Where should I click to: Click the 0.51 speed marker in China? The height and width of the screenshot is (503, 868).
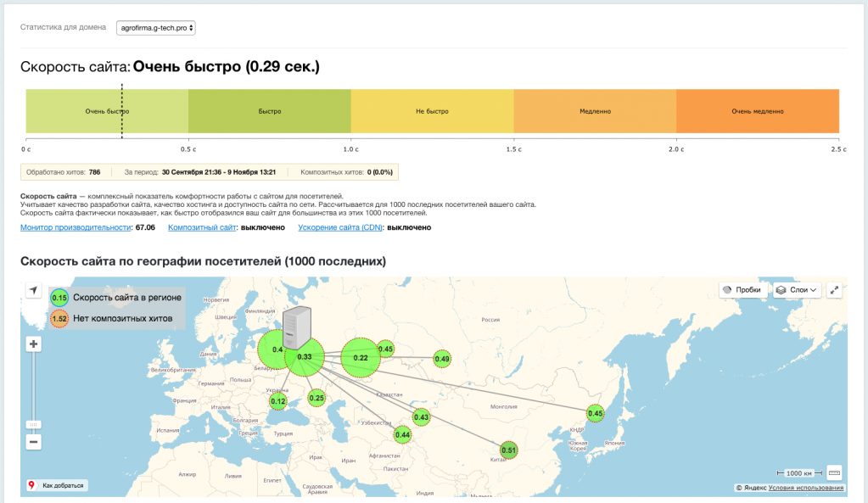pos(508,450)
